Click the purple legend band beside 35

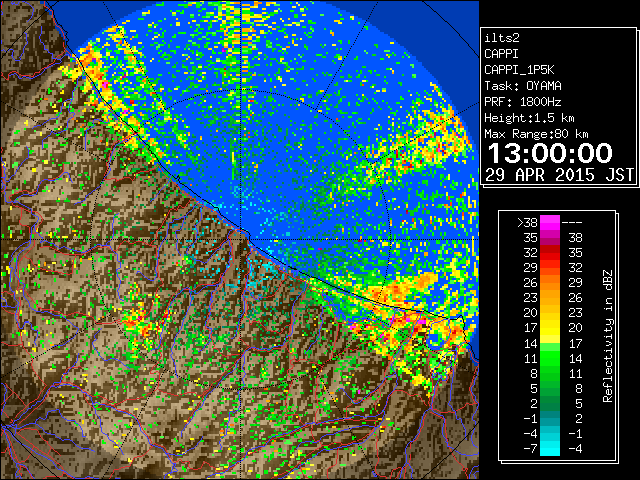click(x=550, y=238)
